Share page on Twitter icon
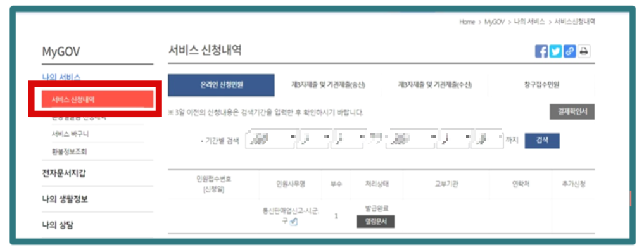 [x=556, y=51]
